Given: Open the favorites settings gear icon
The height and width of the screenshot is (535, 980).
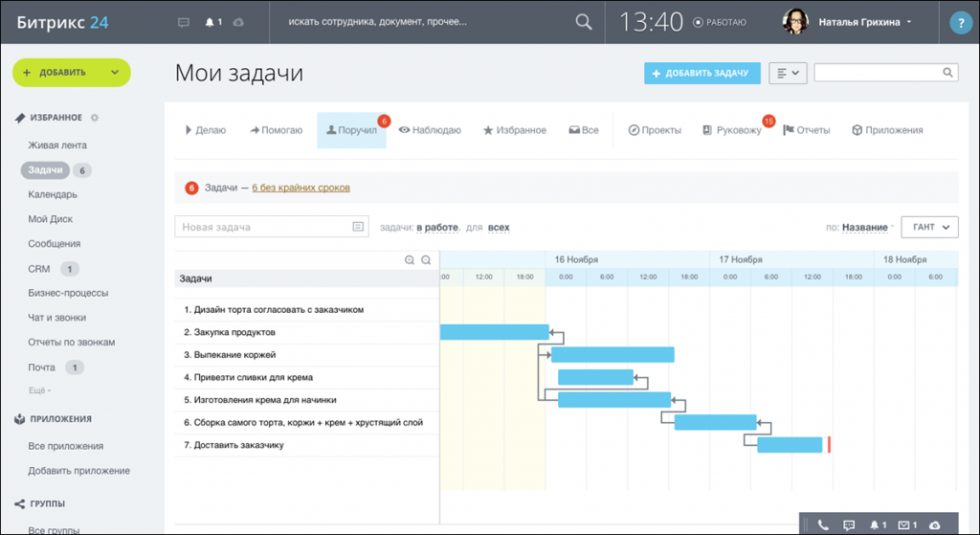Looking at the screenshot, I should coord(94,118).
